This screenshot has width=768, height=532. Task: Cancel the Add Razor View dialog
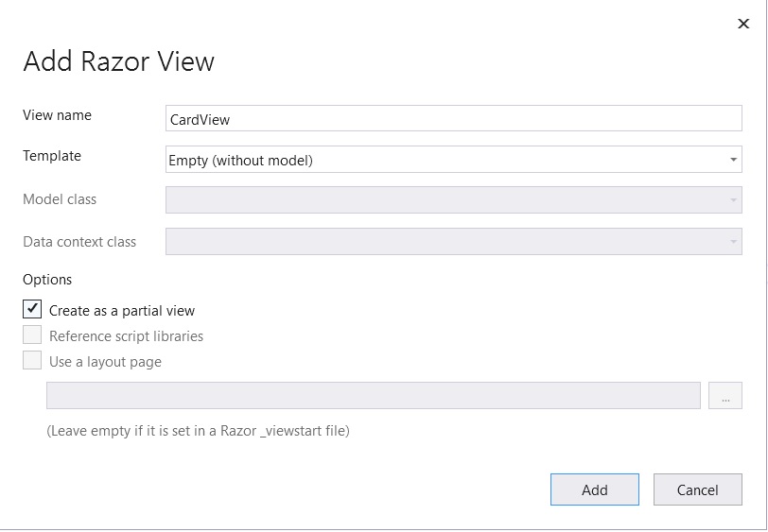click(x=697, y=489)
